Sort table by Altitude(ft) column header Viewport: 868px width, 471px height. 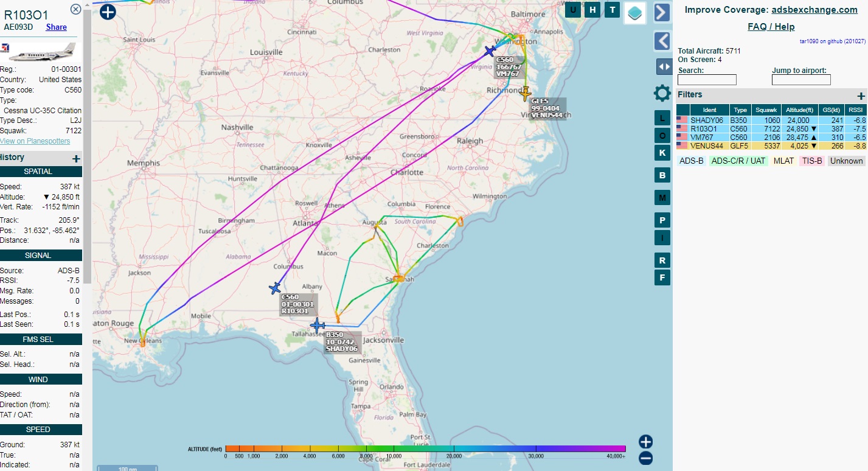point(799,110)
